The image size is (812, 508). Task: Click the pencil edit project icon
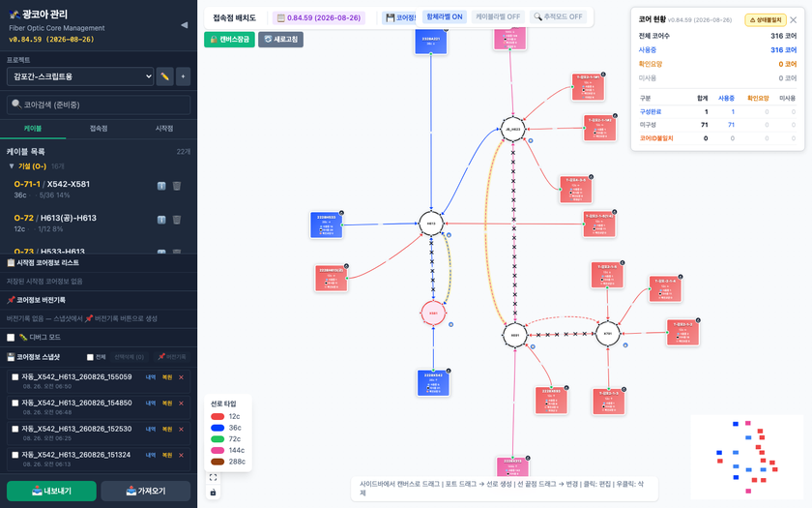click(x=164, y=76)
